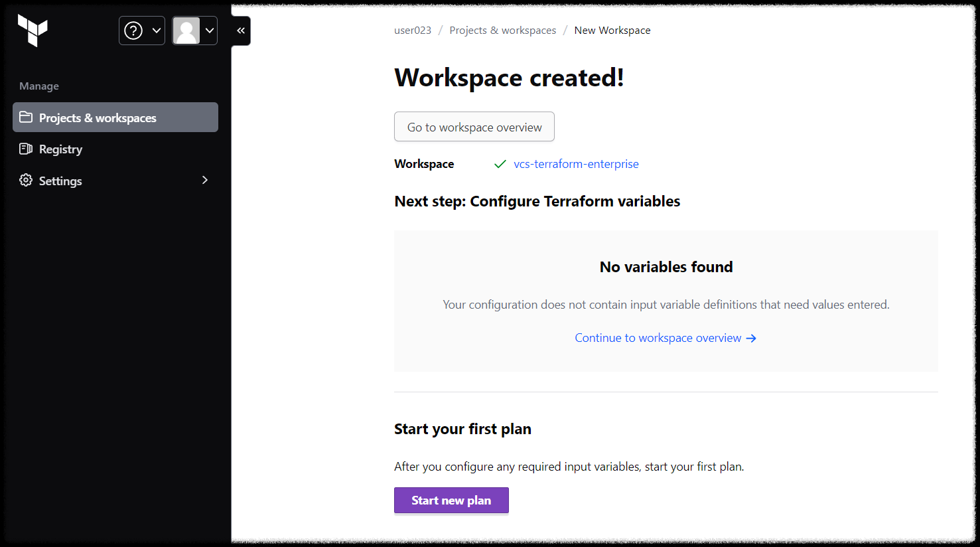This screenshot has height=547, width=980.
Task: Click the green checkmark beside workspace name
Action: pos(500,164)
